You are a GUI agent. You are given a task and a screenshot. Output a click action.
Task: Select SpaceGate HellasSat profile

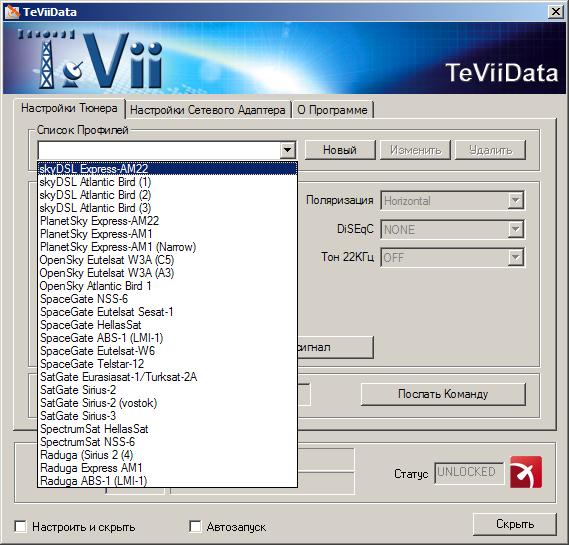(x=167, y=325)
